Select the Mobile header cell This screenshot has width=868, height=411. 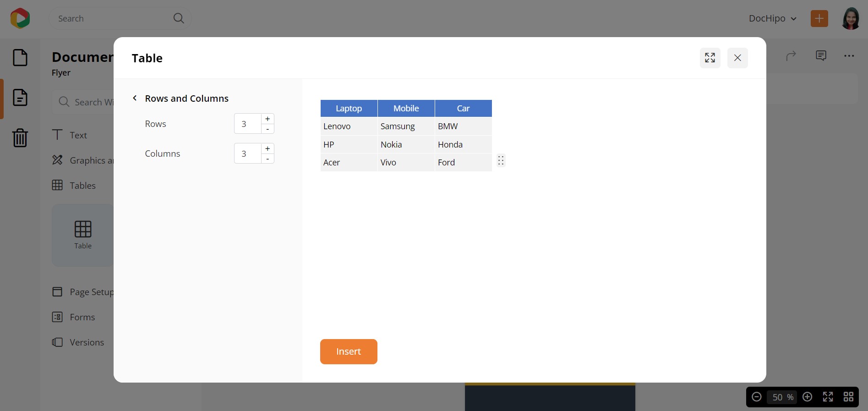(406, 108)
